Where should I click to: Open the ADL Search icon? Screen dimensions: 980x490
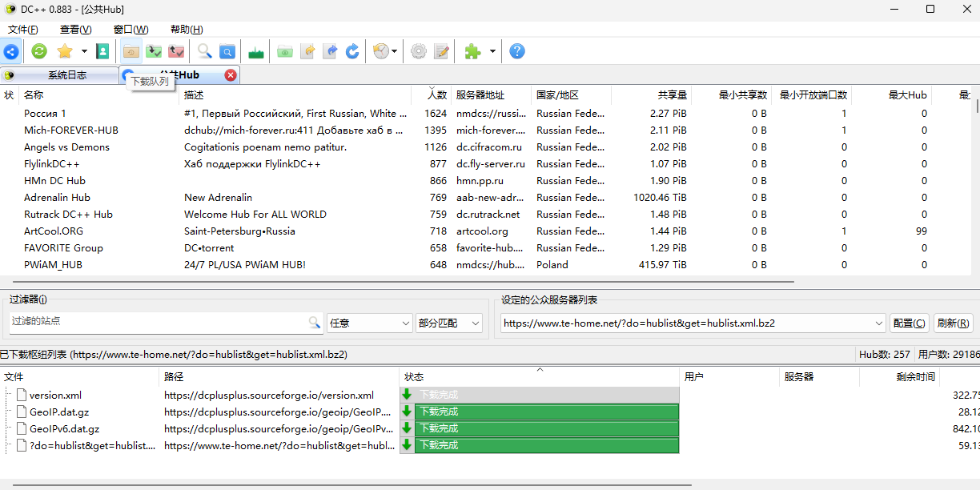pos(227,51)
